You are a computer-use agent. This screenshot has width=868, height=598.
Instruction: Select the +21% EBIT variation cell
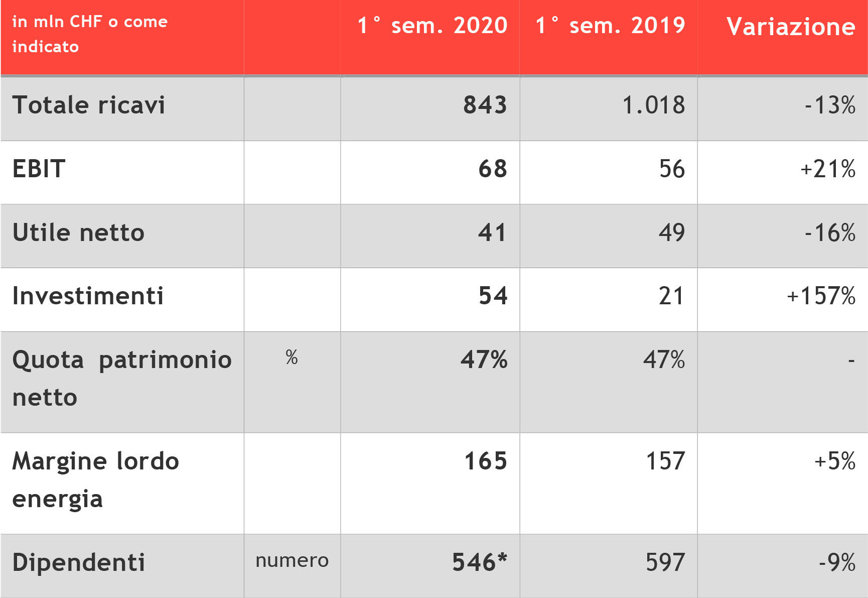point(828,169)
